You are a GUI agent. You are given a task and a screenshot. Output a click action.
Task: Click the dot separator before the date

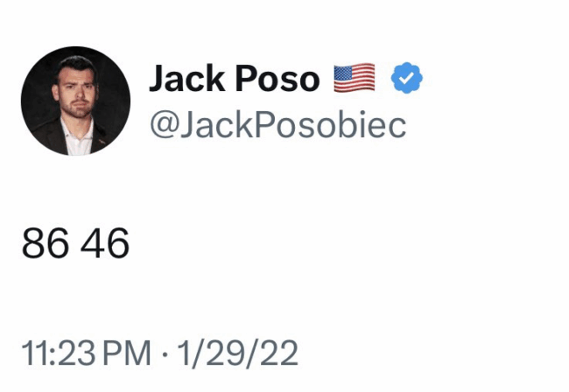pos(165,353)
